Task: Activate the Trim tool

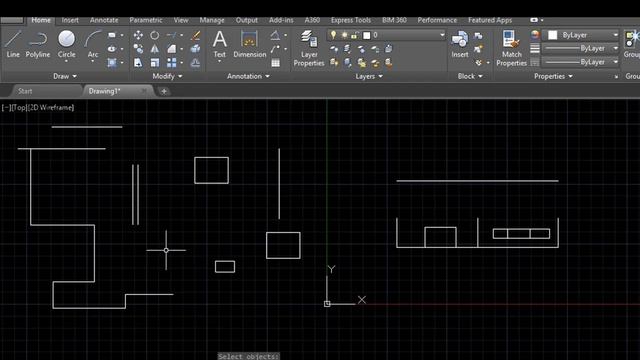Action: pyautogui.click(x=171, y=35)
